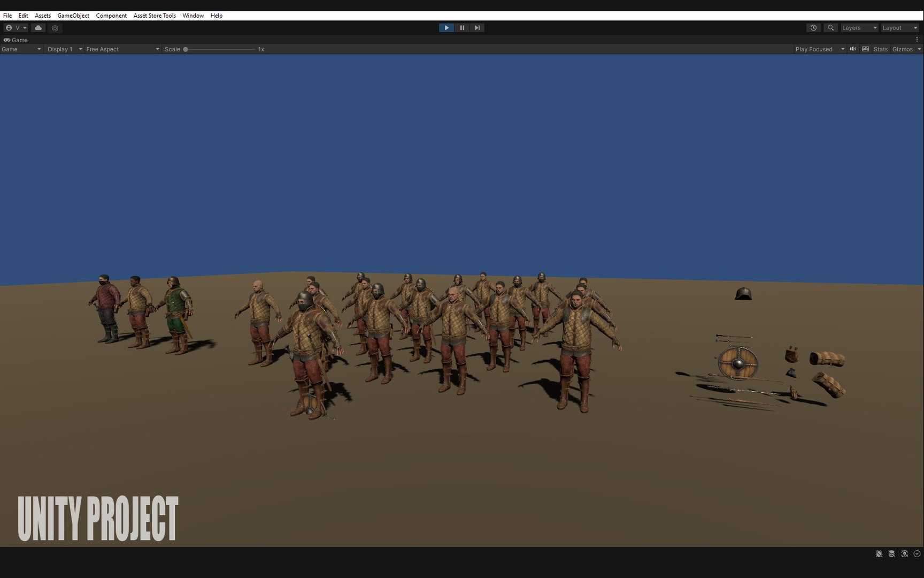Open the Undo History icon
Viewport: 924px width, 578px height.
click(x=813, y=28)
